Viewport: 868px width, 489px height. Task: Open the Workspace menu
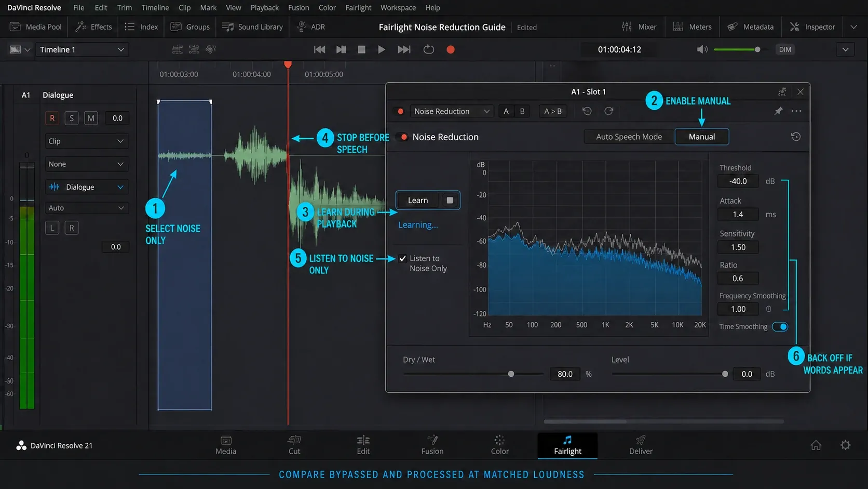(x=398, y=8)
